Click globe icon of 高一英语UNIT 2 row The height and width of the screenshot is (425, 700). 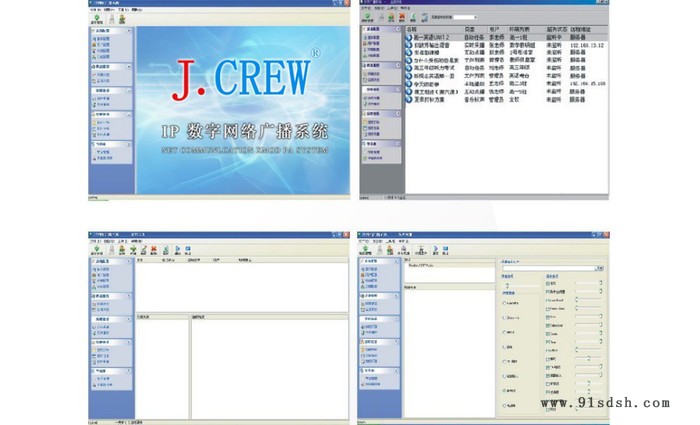pos(409,38)
